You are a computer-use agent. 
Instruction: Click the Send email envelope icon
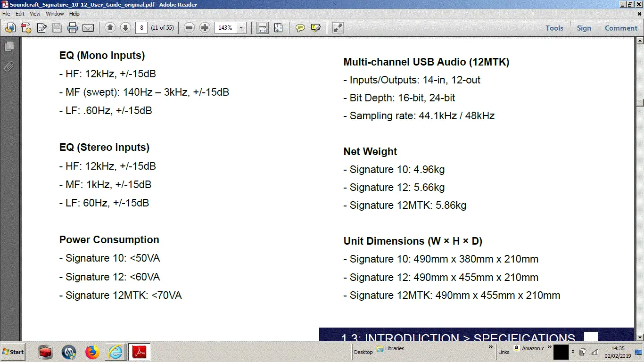(88, 28)
